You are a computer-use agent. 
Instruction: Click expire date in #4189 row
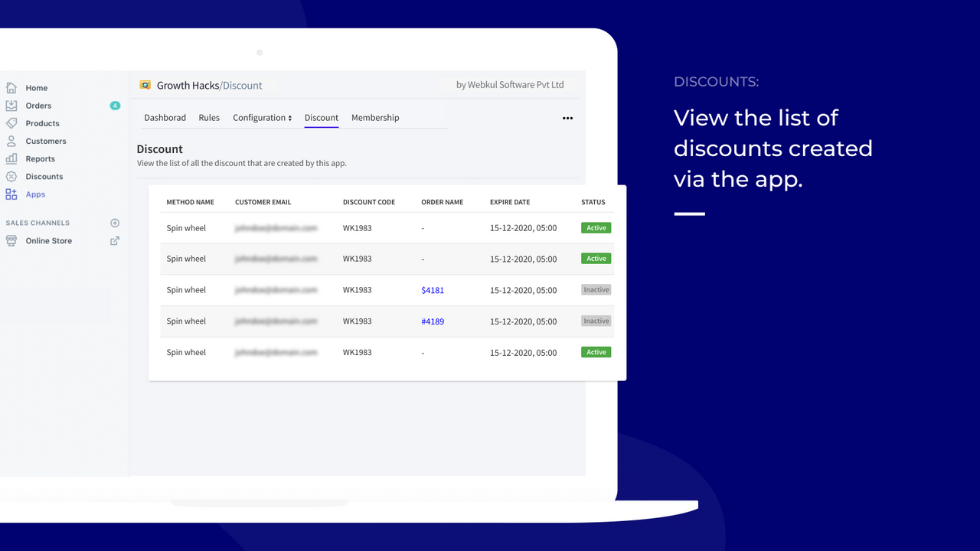[x=524, y=321]
